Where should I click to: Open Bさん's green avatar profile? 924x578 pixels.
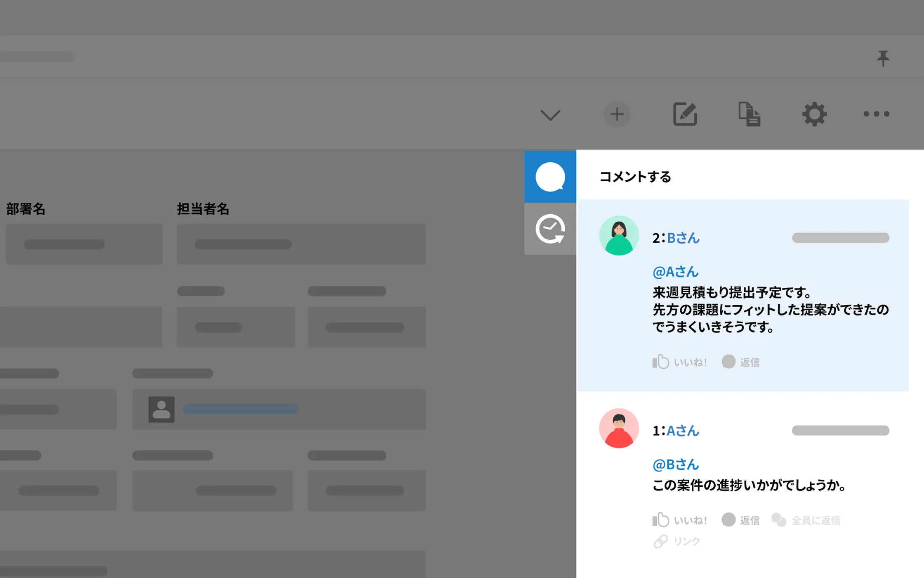pos(619,236)
